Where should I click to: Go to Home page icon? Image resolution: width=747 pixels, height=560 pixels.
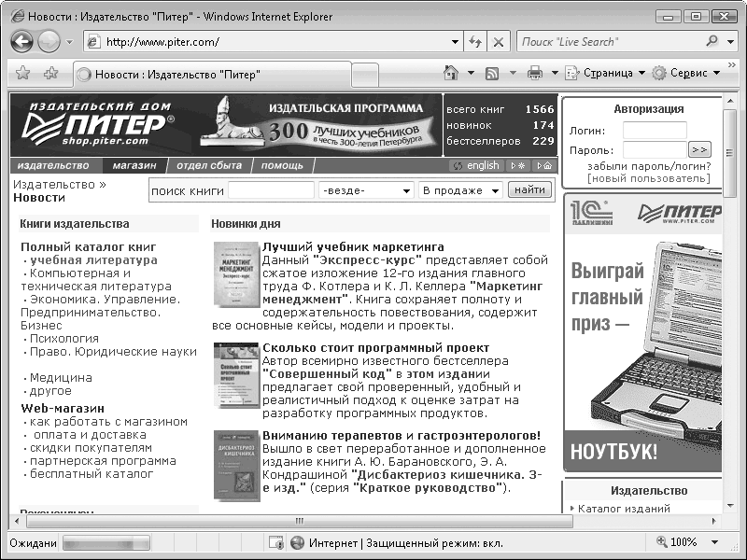point(451,73)
